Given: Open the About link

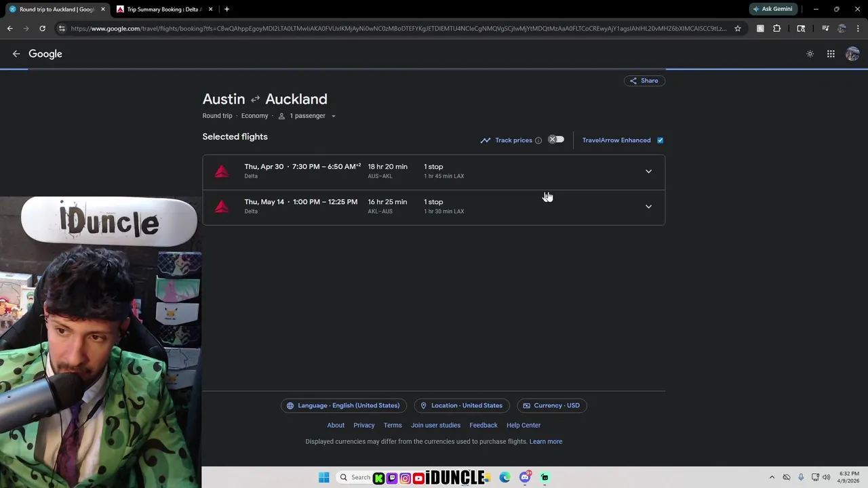Looking at the screenshot, I should point(336,425).
